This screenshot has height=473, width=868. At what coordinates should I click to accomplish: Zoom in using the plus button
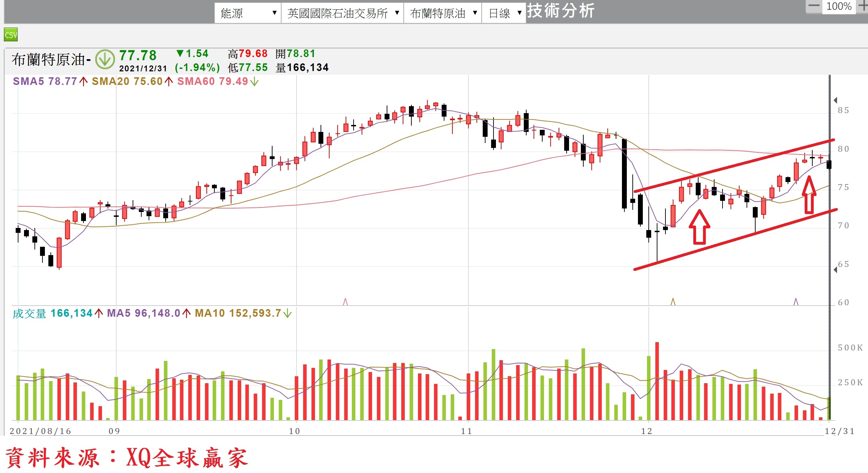tap(862, 6)
